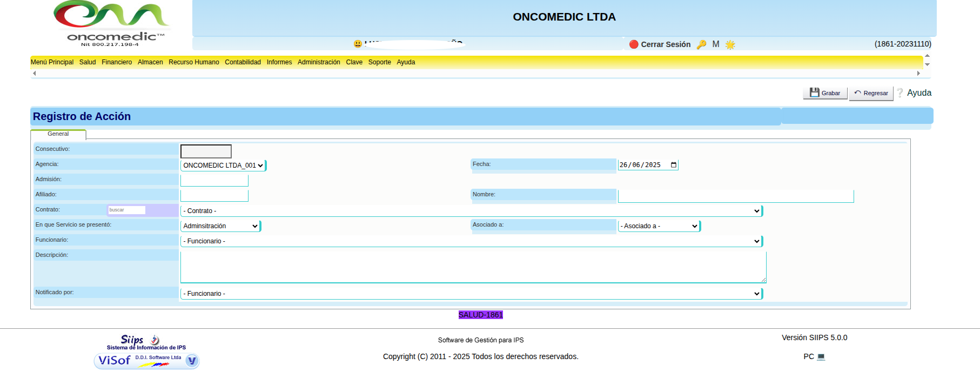
Task: Click the yellow star icon in header
Action: (730, 44)
